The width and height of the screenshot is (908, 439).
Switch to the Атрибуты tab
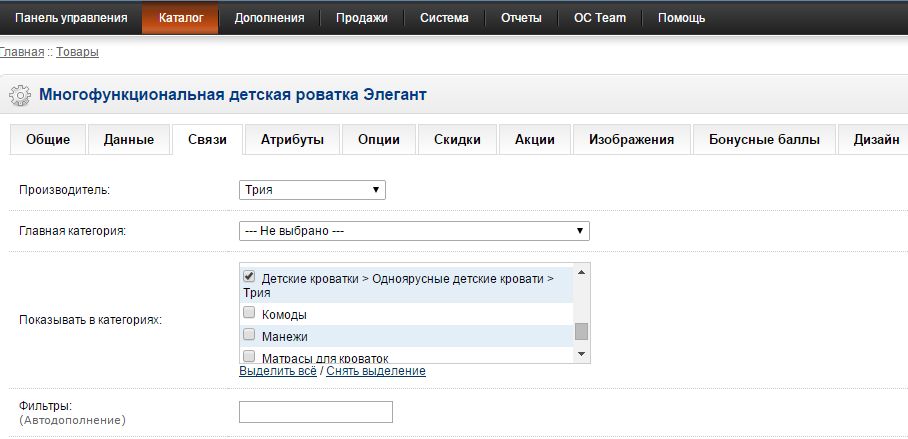292,140
